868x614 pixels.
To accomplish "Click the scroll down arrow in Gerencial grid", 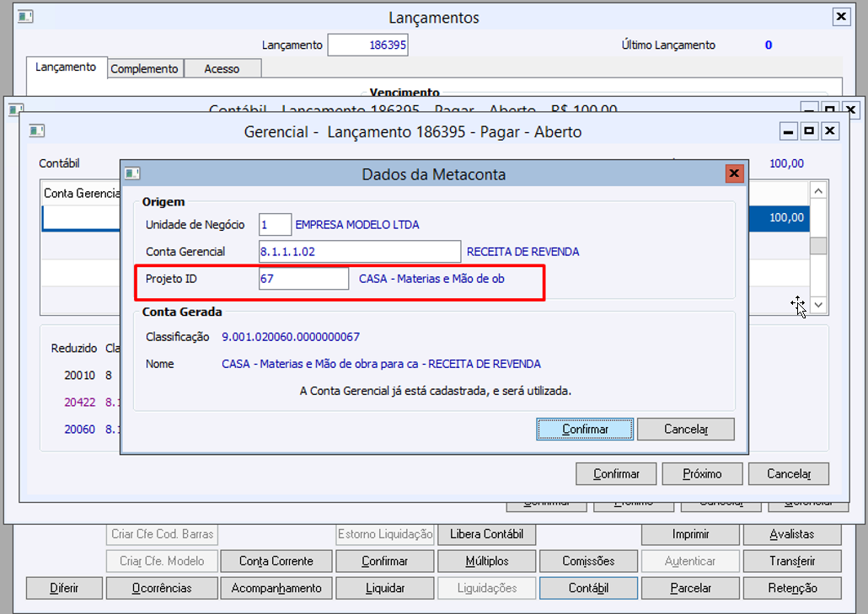I will point(818,305).
